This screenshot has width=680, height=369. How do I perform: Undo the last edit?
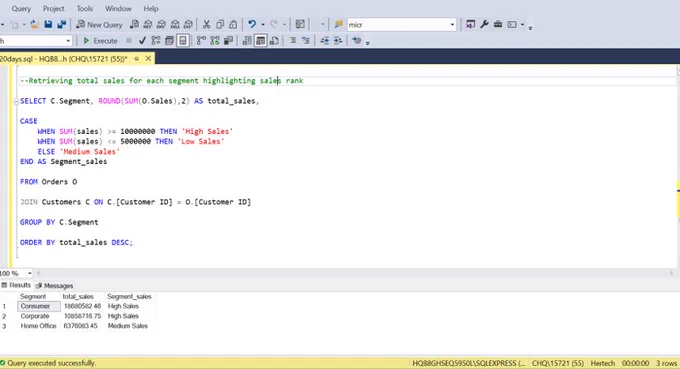click(x=252, y=25)
